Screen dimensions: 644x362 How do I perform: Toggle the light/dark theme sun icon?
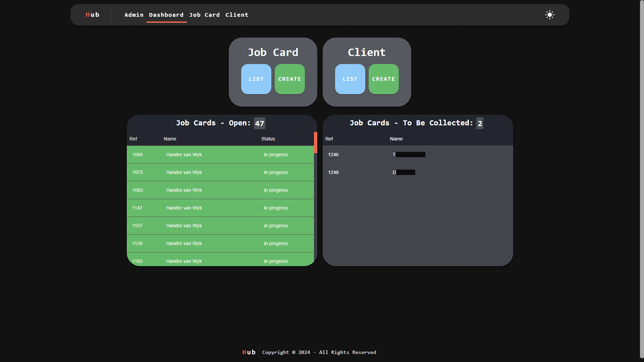[x=549, y=15]
